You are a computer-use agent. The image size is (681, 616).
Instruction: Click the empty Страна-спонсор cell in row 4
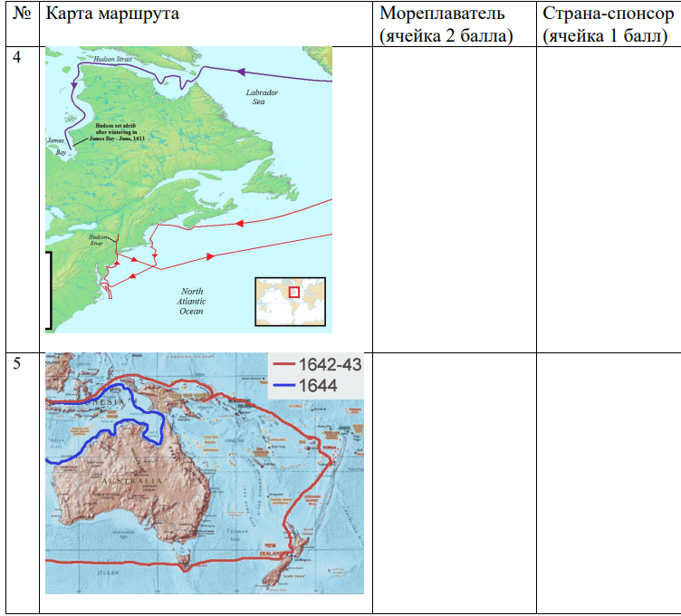(x=608, y=199)
